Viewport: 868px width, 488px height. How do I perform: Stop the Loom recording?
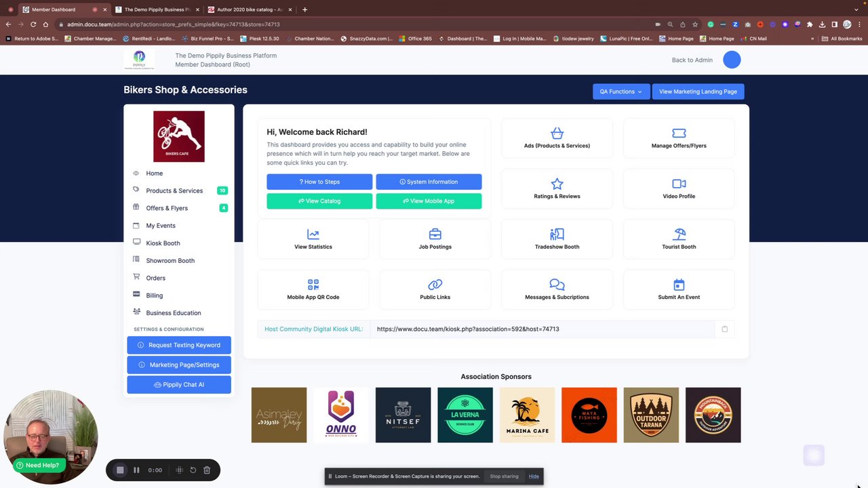tap(120, 470)
